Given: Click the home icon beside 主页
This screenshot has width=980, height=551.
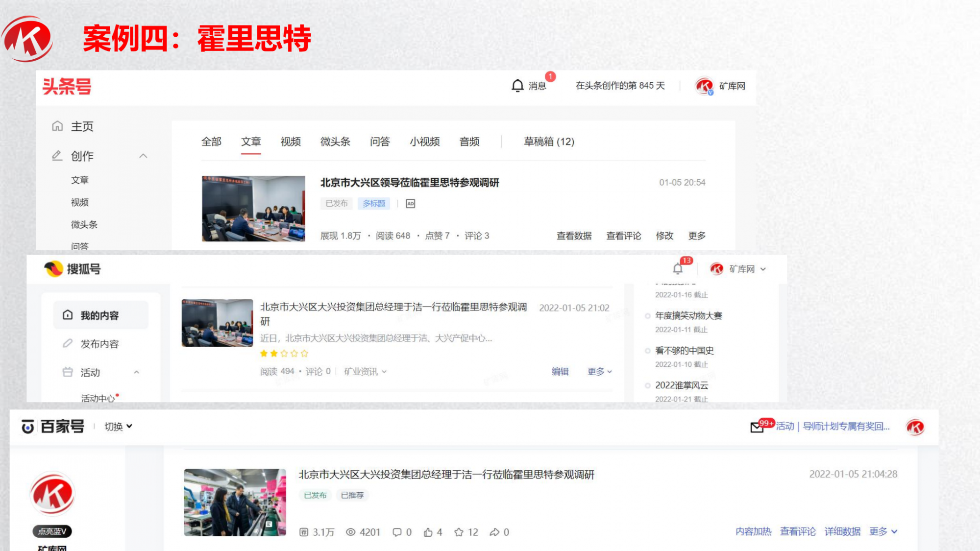Looking at the screenshot, I should [x=57, y=126].
